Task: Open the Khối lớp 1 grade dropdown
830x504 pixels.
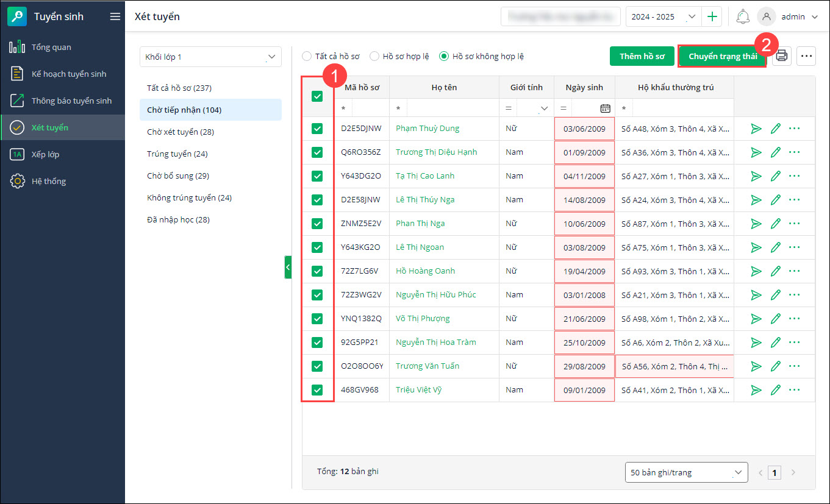Action: click(x=210, y=57)
